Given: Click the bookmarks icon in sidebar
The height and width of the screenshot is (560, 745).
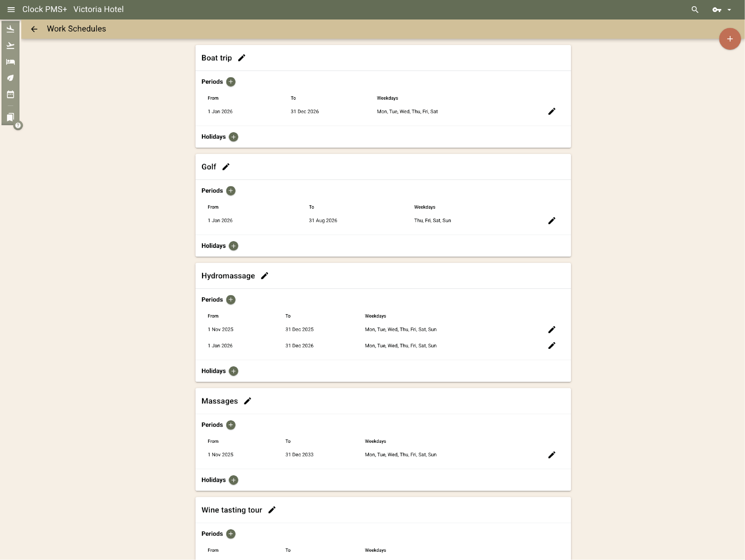Looking at the screenshot, I should (10, 117).
